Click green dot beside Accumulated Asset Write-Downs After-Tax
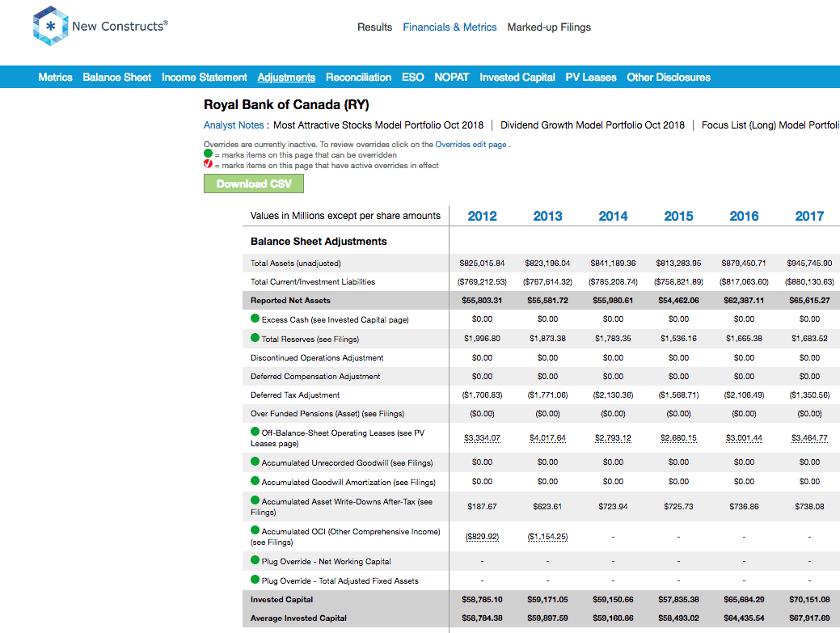 (x=255, y=500)
